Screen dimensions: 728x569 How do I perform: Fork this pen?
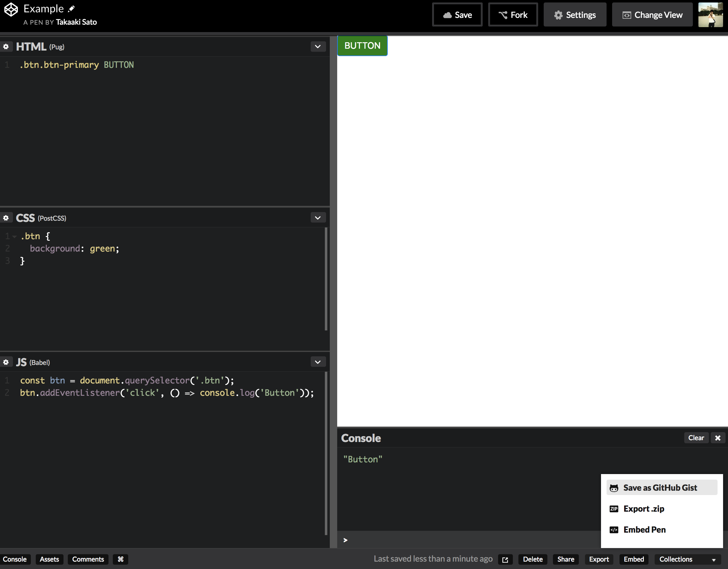pyautogui.click(x=513, y=15)
